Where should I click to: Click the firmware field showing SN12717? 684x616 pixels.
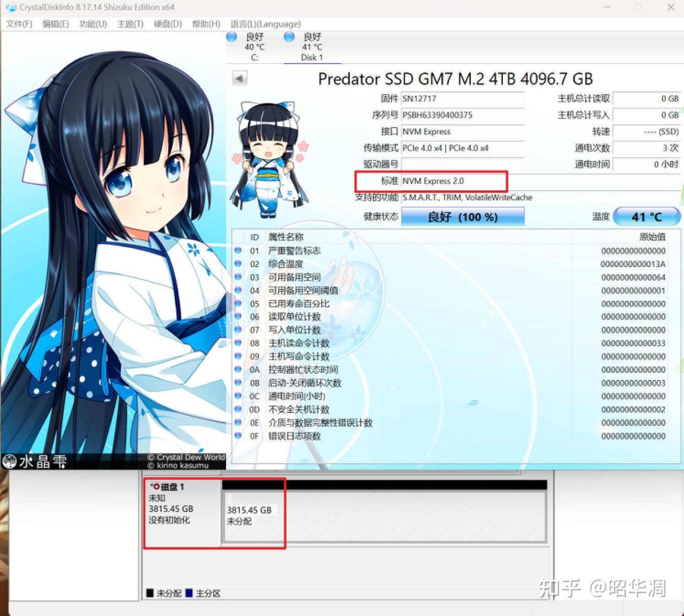coord(463,99)
